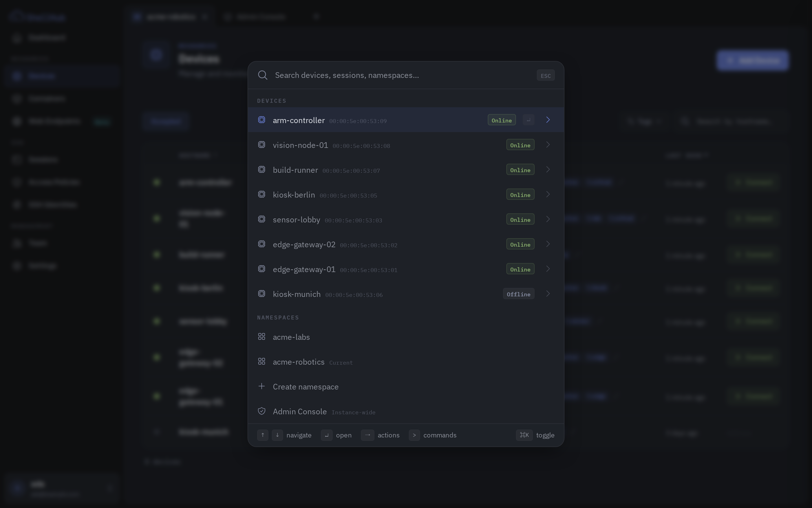Expand actions chevron for edge-gateway-02
The image size is (812, 508).
tap(548, 244)
